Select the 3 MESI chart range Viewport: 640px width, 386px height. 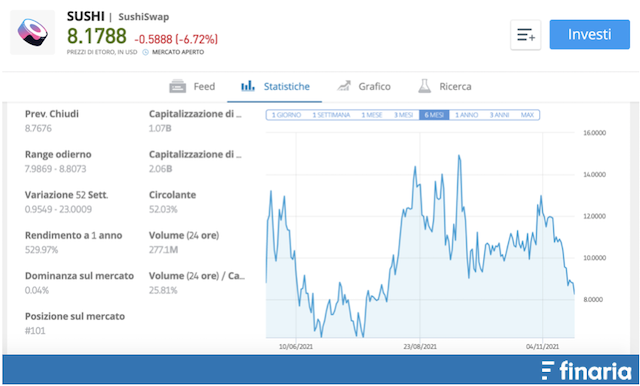403,115
